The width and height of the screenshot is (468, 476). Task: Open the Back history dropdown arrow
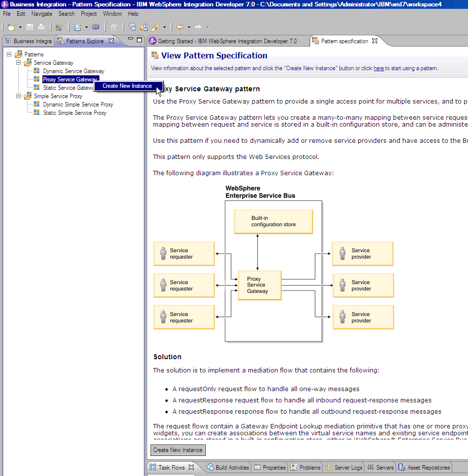point(189,27)
